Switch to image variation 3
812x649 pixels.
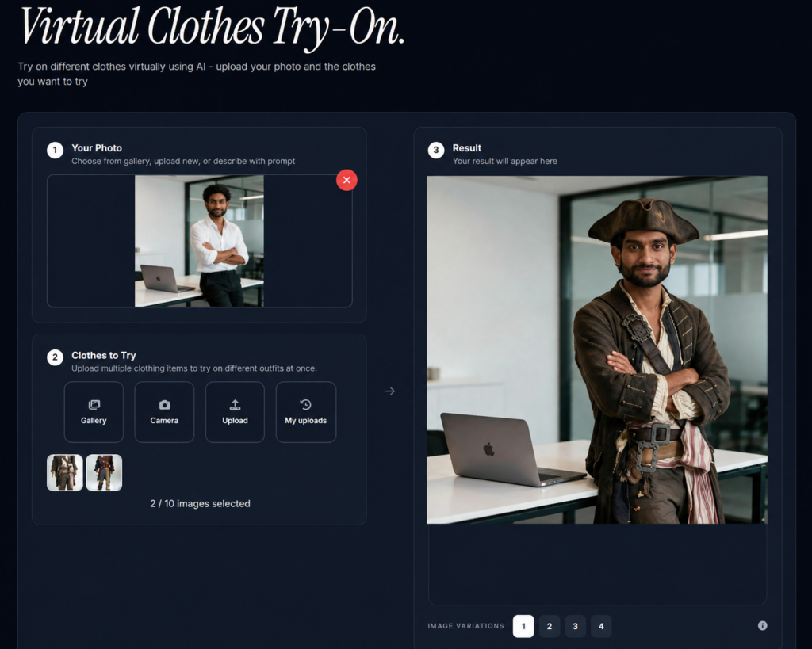(576, 626)
